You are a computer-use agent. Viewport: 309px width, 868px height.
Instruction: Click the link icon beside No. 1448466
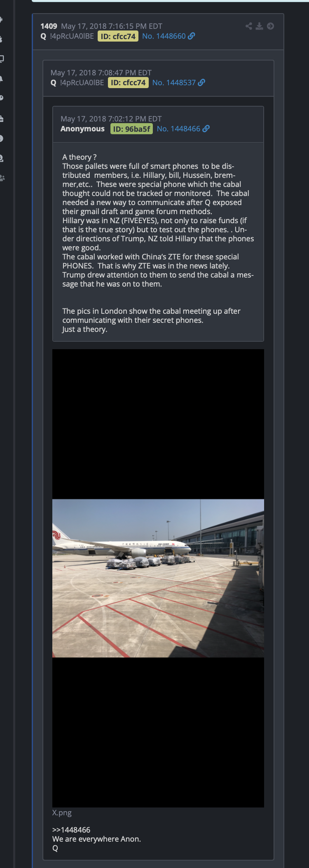tap(206, 129)
